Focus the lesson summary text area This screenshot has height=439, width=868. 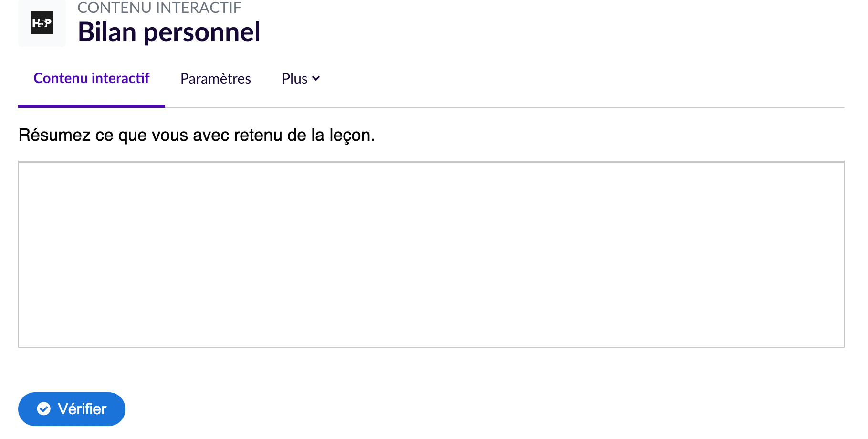point(431,254)
